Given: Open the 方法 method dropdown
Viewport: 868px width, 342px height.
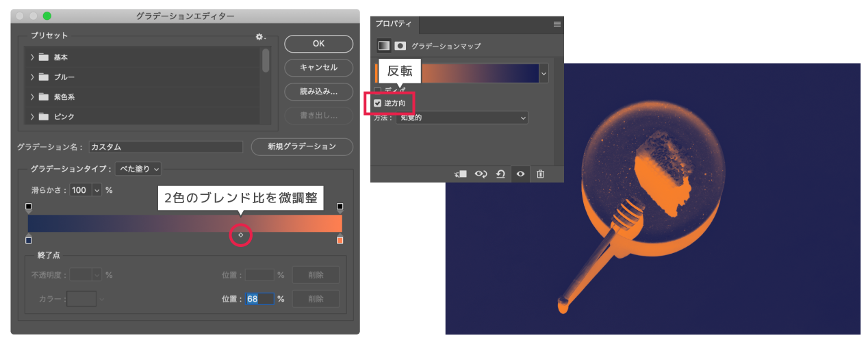Looking at the screenshot, I should (462, 118).
